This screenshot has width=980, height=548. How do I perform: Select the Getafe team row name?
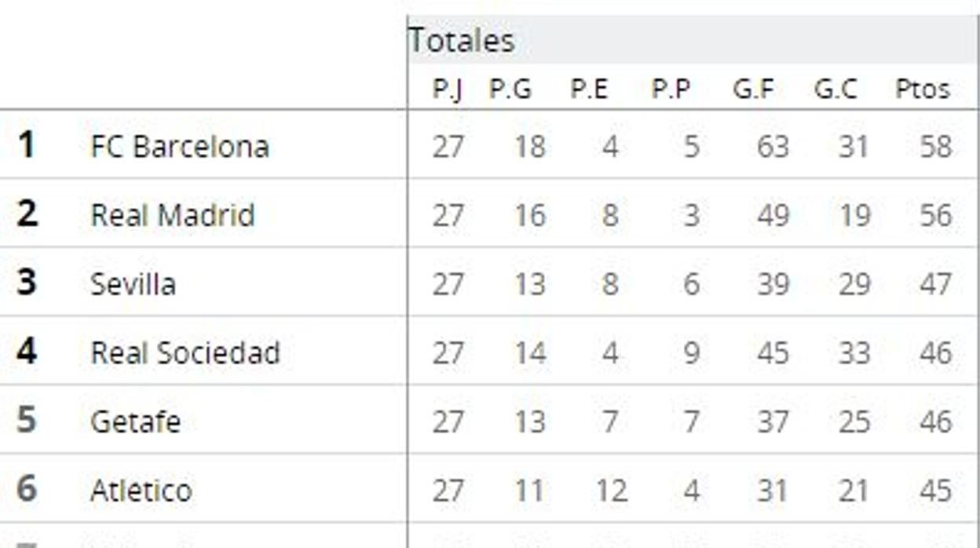pyautogui.click(x=135, y=422)
